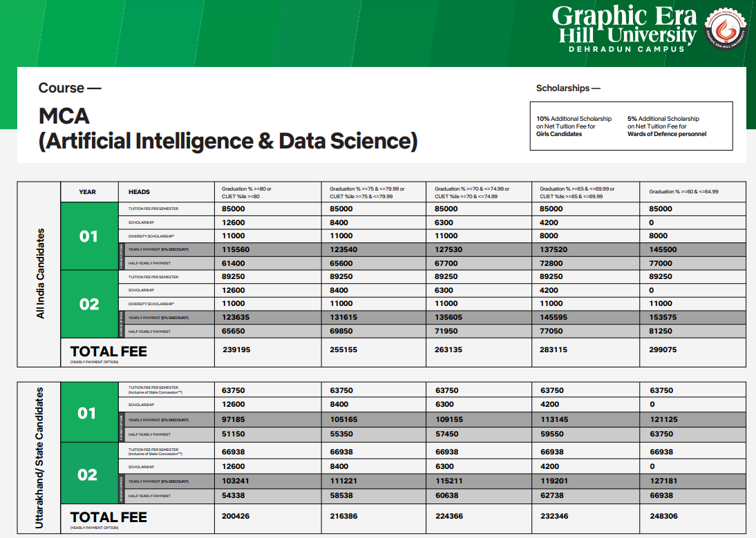Click the Uttarakhand total fee 200426

236,516
